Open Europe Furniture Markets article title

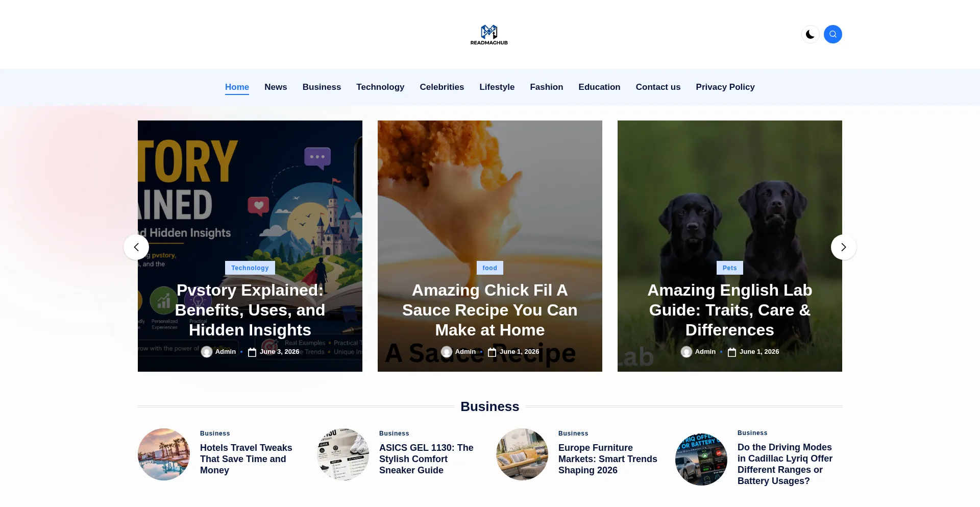pos(608,459)
